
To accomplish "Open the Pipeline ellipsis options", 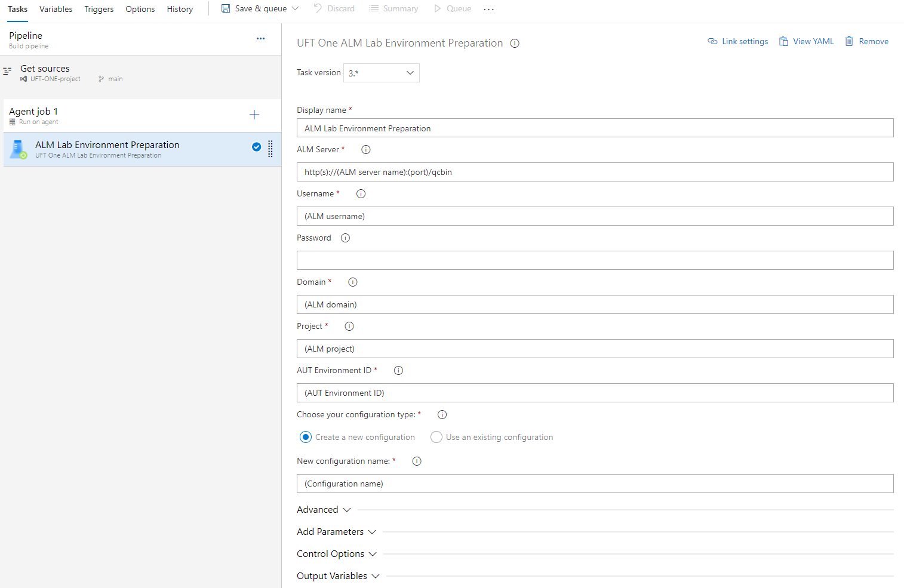I will tap(260, 39).
